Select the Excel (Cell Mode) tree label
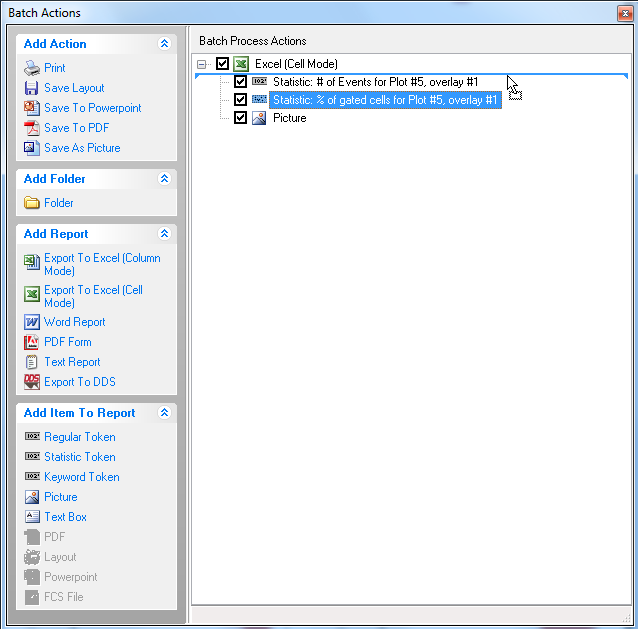Image resolution: width=638 pixels, height=629 pixels. click(x=296, y=64)
